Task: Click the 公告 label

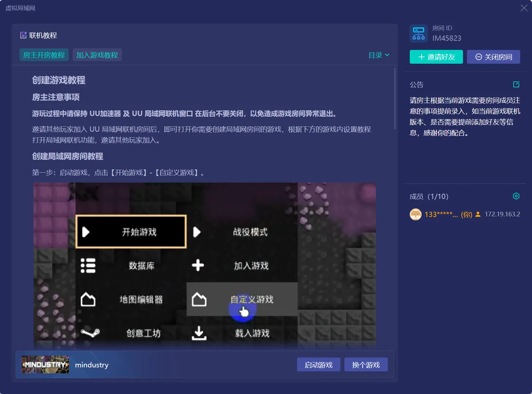Action: tap(417, 85)
